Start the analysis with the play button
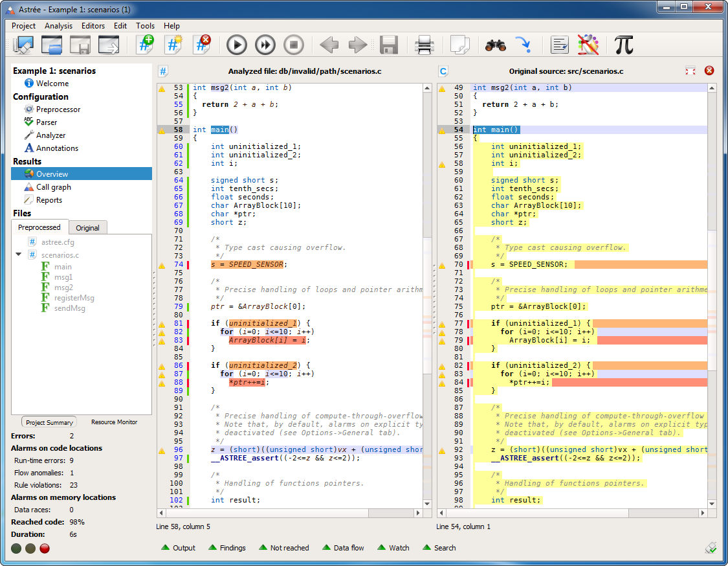The width and height of the screenshot is (728, 566). click(x=236, y=45)
